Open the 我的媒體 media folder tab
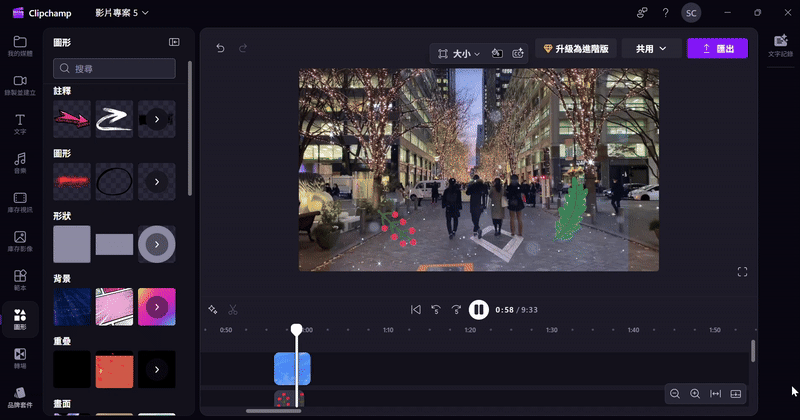This screenshot has height=420, width=800. (20, 46)
